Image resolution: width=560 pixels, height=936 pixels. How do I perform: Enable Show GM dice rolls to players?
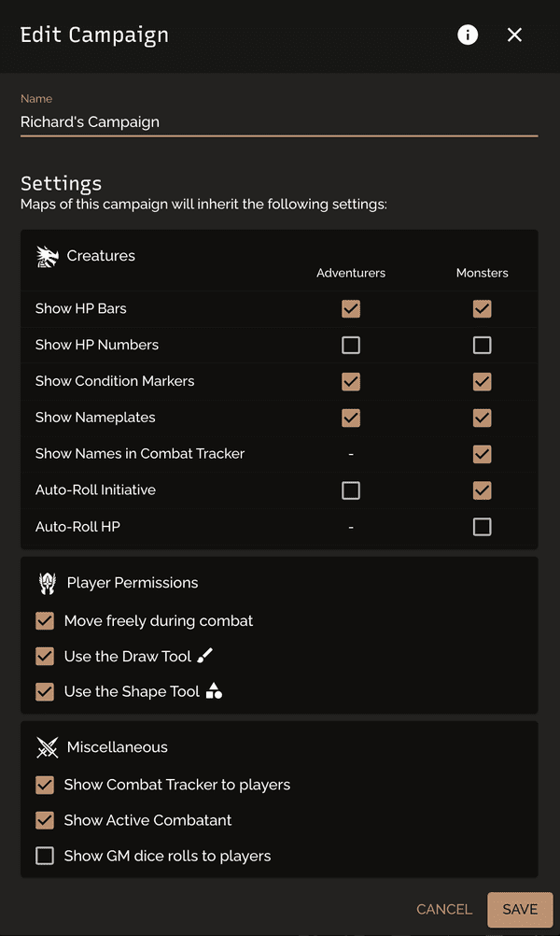pos(45,856)
